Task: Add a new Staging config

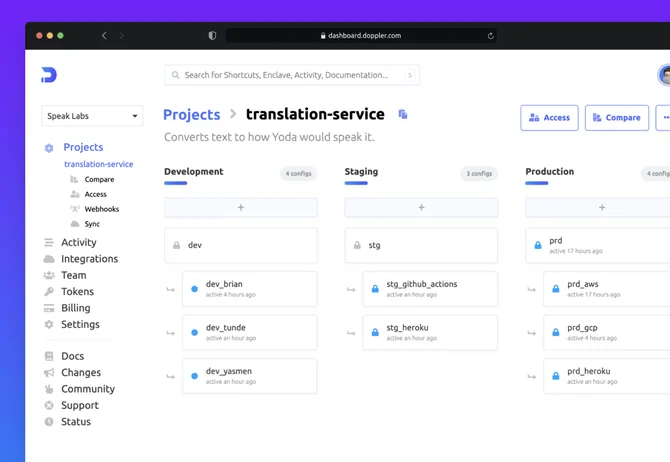Action: pyautogui.click(x=421, y=207)
